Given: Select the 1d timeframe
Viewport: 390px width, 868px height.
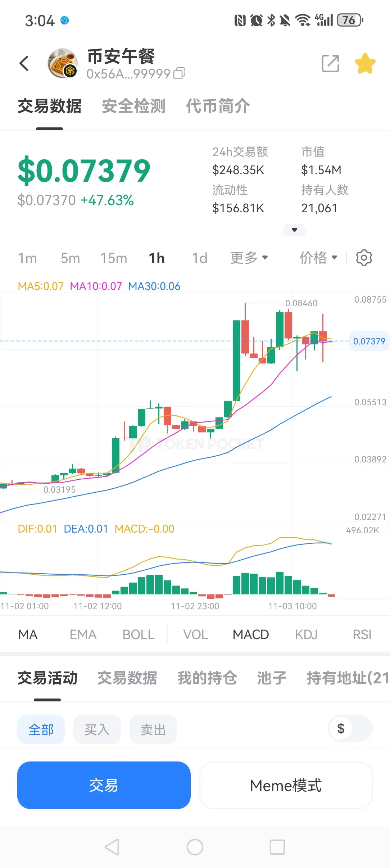Looking at the screenshot, I should (200, 258).
